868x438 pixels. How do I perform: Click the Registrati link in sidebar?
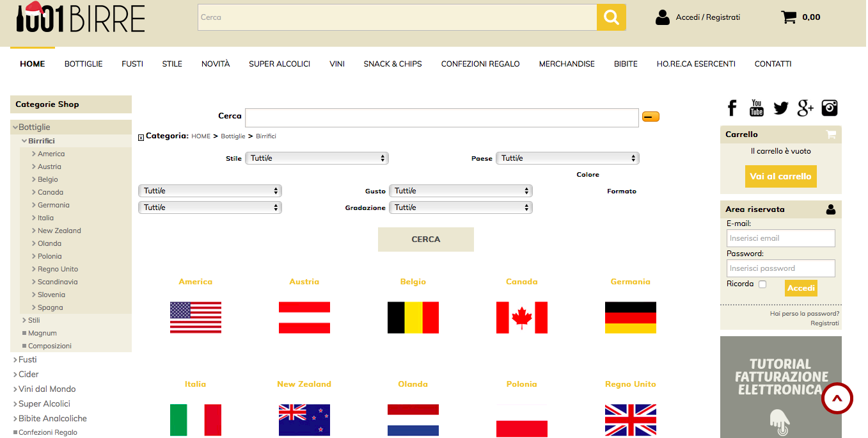825,323
